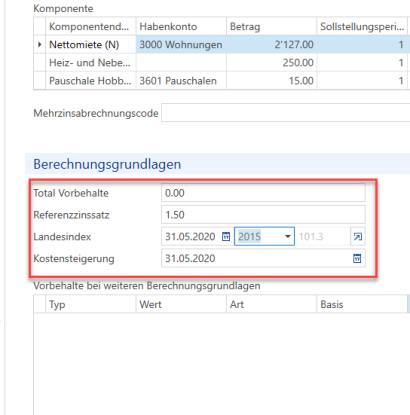Select the 250.00 amount cell
Image resolution: width=410 pixels, height=415 pixels.
[x=271, y=63]
